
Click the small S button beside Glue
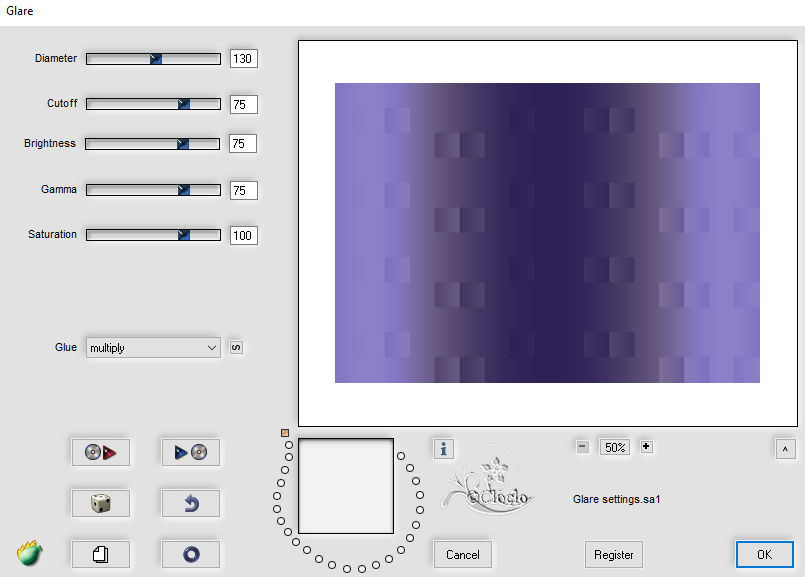pyautogui.click(x=236, y=348)
